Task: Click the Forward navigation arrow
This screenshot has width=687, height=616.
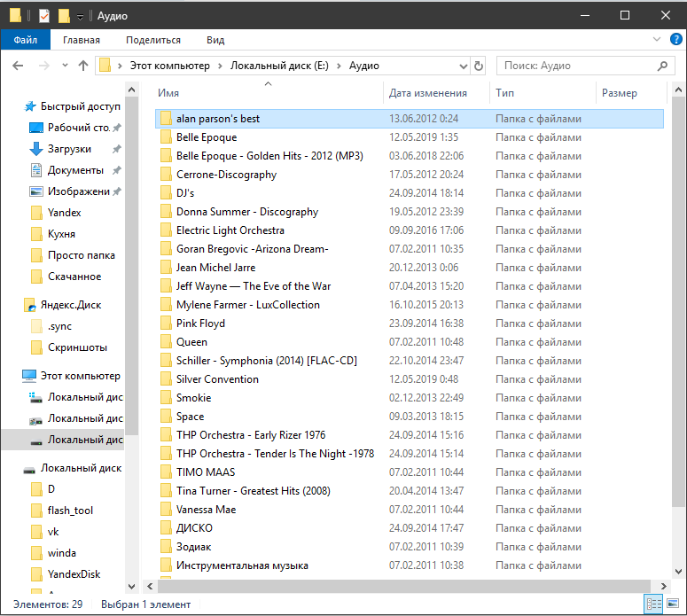Action: pos(43,66)
